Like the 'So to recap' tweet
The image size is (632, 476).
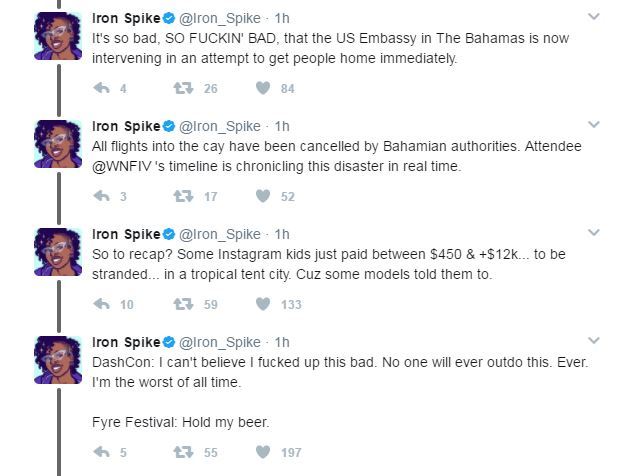pyautogui.click(x=263, y=305)
